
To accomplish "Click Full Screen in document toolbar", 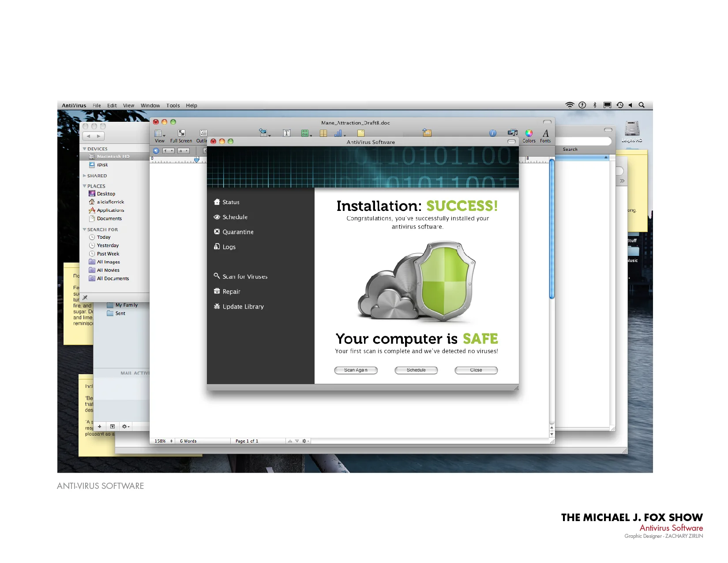I will tap(181, 136).
